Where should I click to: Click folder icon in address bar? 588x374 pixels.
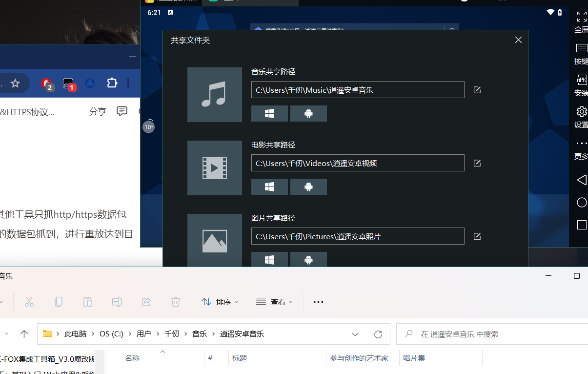[47, 334]
